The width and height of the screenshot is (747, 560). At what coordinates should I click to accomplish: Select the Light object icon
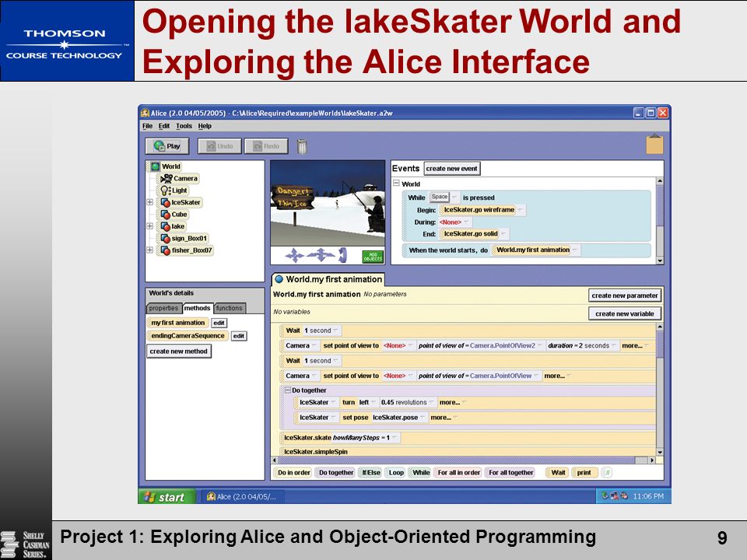coord(165,191)
